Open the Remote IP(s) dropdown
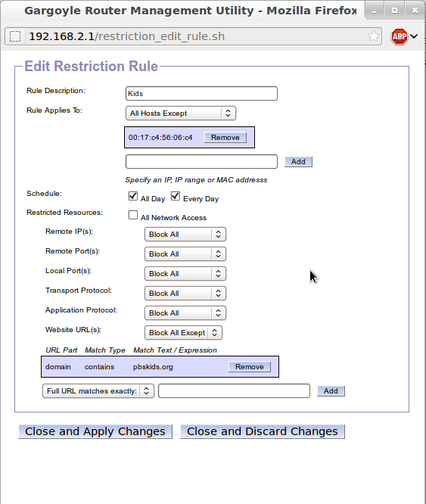This screenshot has height=504, width=426. pyautogui.click(x=185, y=235)
